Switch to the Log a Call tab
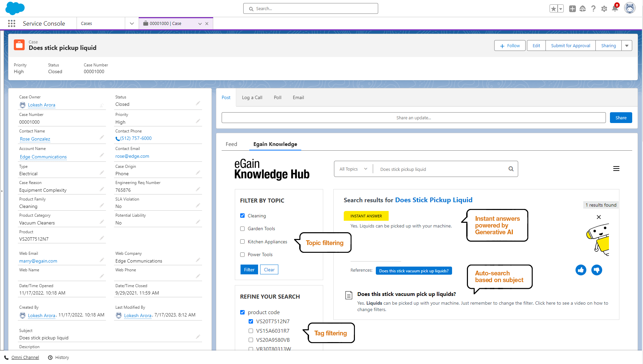Image resolution: width=643 pixels, height=364 pixels. click(x=252, y=97)
